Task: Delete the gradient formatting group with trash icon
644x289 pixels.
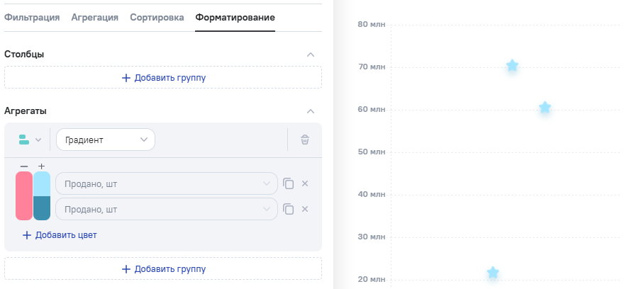Action: click(x=305, y=140)
